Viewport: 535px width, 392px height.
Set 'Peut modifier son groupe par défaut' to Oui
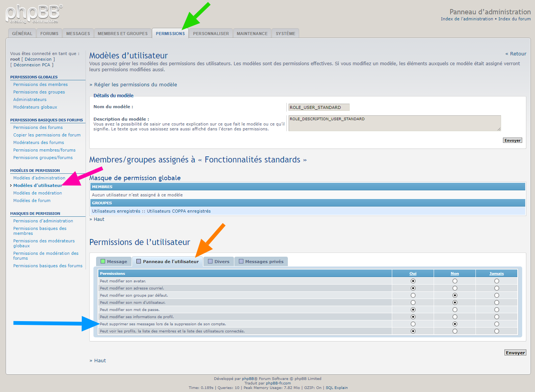(413, 296)
